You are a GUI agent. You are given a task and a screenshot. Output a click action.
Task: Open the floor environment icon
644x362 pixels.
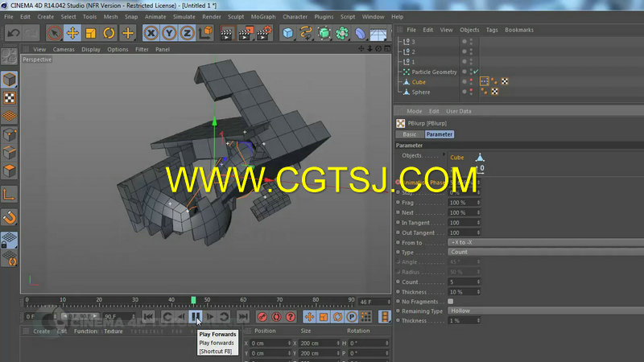coord(378,33)
